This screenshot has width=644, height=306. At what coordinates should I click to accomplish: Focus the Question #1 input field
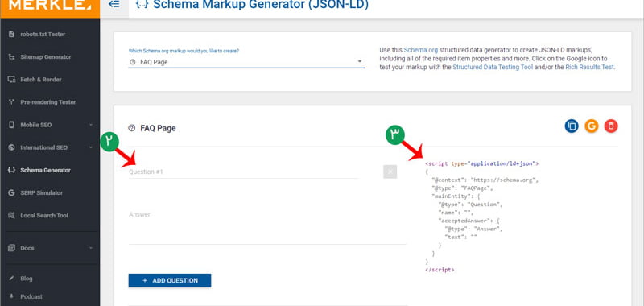(243, 172)
